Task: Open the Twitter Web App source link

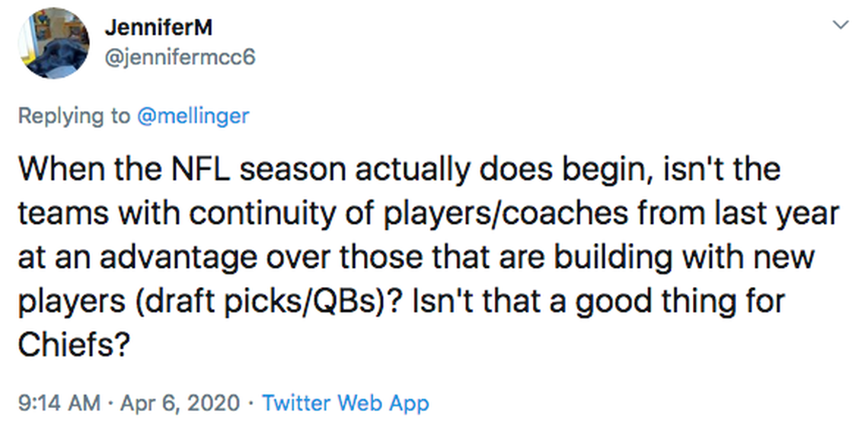Action: [345, 402]
